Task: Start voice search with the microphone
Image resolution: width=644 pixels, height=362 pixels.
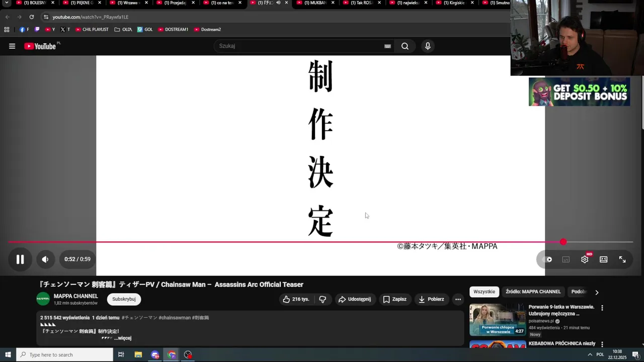Action: point(428,46)
